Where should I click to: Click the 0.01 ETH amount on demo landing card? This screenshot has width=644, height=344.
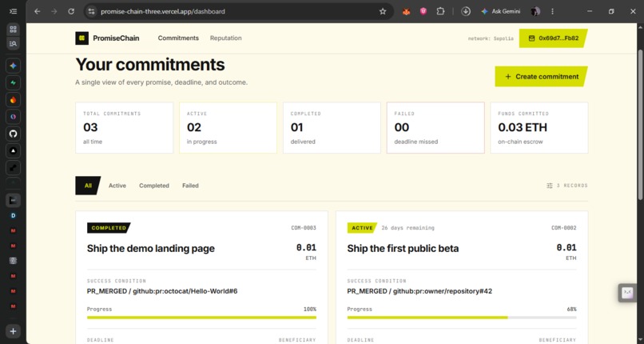[x=306, y=252]
